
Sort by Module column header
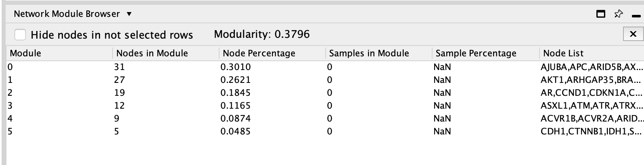pos(25,53)
